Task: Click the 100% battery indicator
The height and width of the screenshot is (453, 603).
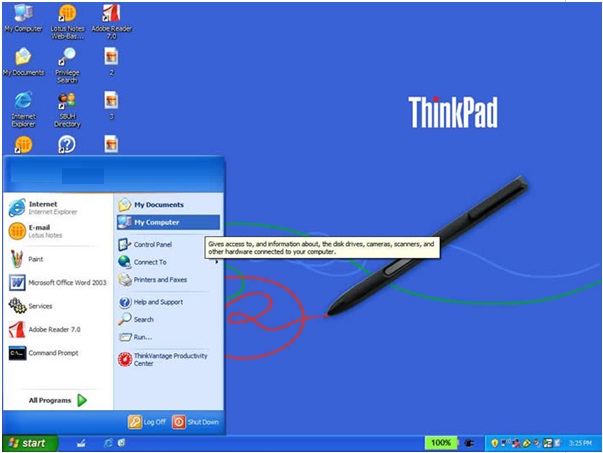Action: pos(440,442)
